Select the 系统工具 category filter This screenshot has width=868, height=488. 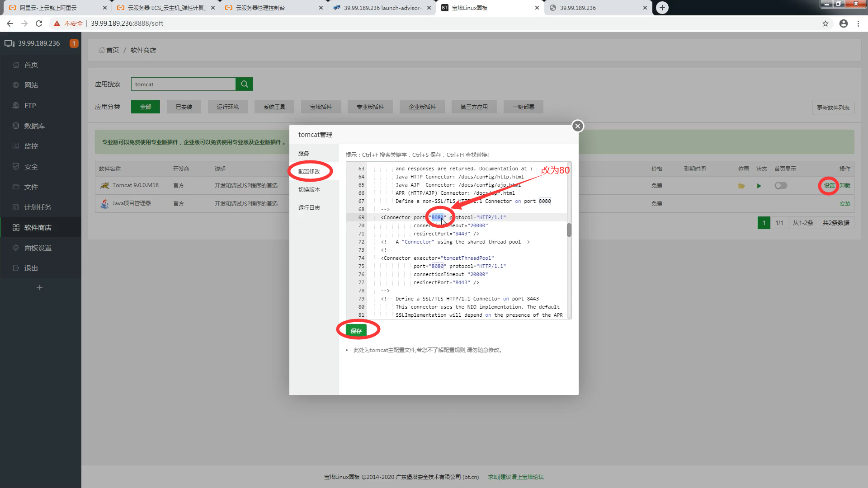click(274, 107)
